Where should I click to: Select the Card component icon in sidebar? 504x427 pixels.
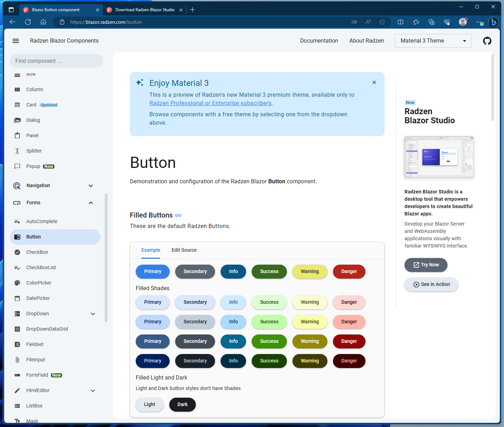17,105
